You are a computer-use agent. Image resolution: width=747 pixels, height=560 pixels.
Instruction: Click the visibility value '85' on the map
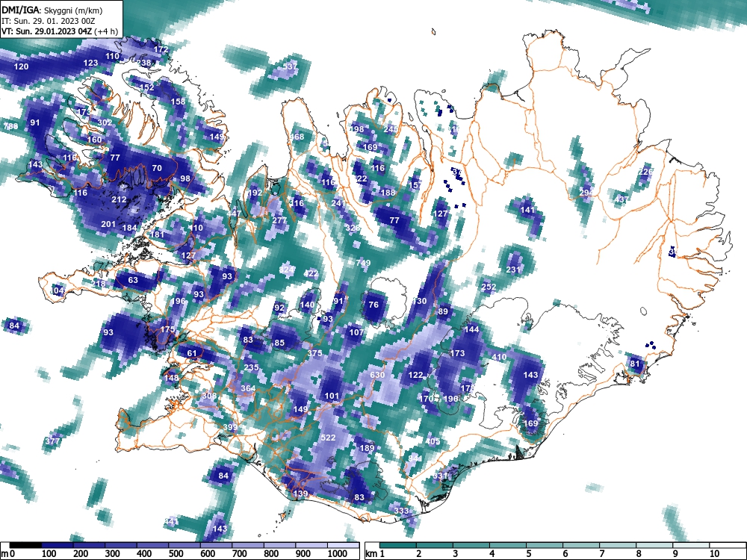(279, 343)
